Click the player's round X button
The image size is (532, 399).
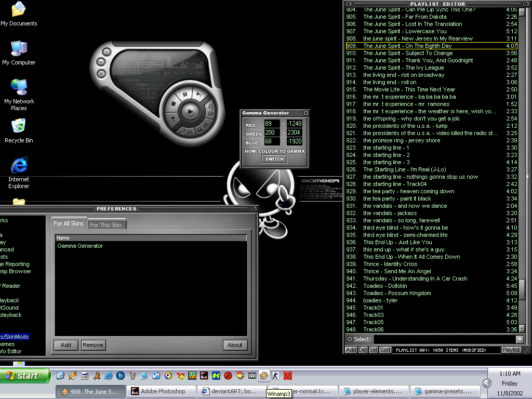click(101, 74)
